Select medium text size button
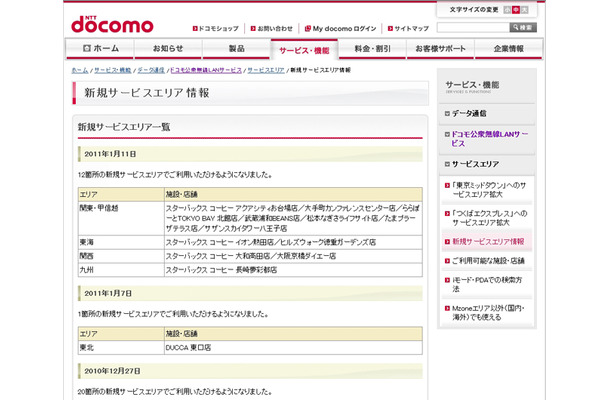Image resolution: width=610 pixels, height=400 pixels. click(x=516, y=10)
